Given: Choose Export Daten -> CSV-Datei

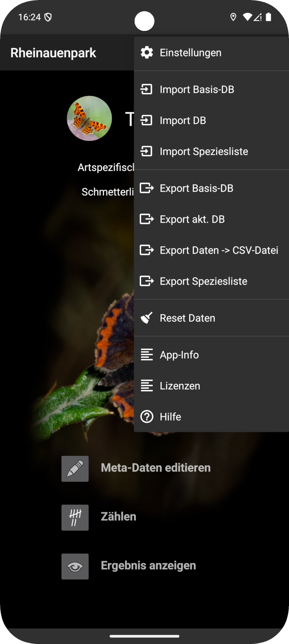Looking at the screenshot, I should click(219, 250).
